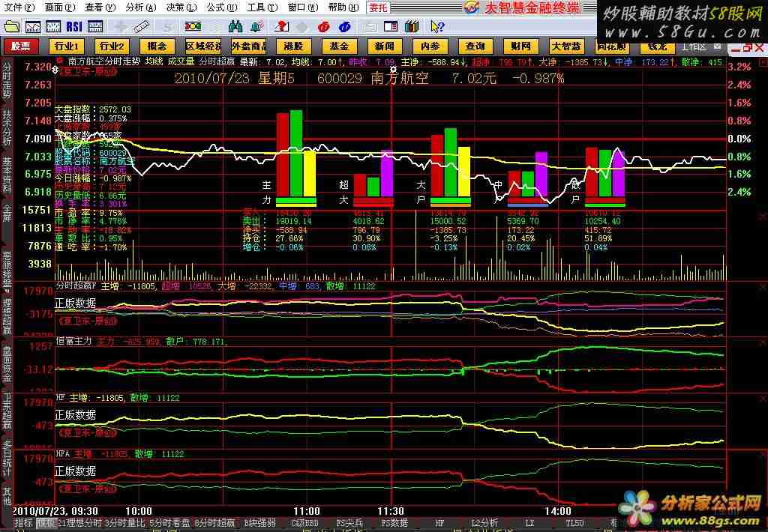Select the 区域经济 button
Image resolution: width=768 pixels, height=532 pixels.
[x=202, y=46]
